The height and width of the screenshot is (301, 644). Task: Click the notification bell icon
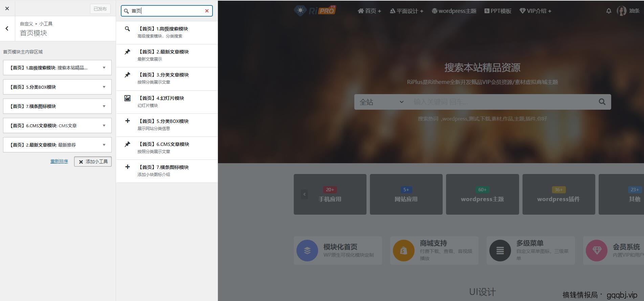pyautogui.click(x=608, y=11)
